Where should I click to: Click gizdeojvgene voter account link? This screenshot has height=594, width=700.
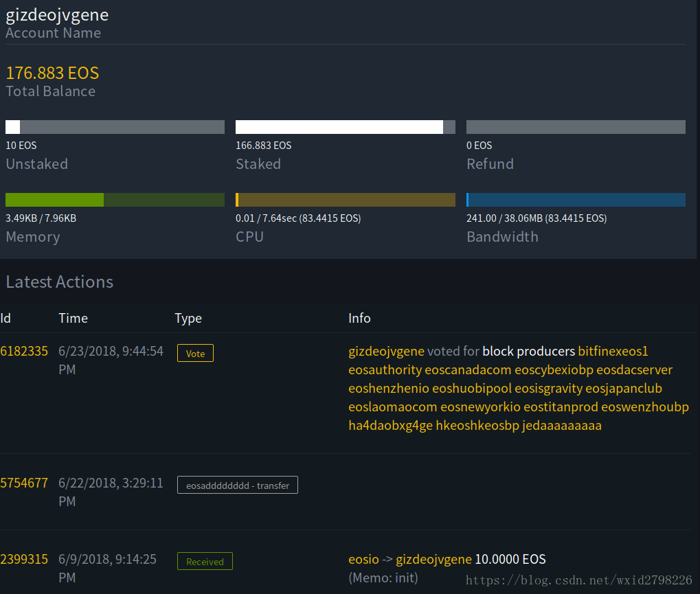[x=386, y=352]
